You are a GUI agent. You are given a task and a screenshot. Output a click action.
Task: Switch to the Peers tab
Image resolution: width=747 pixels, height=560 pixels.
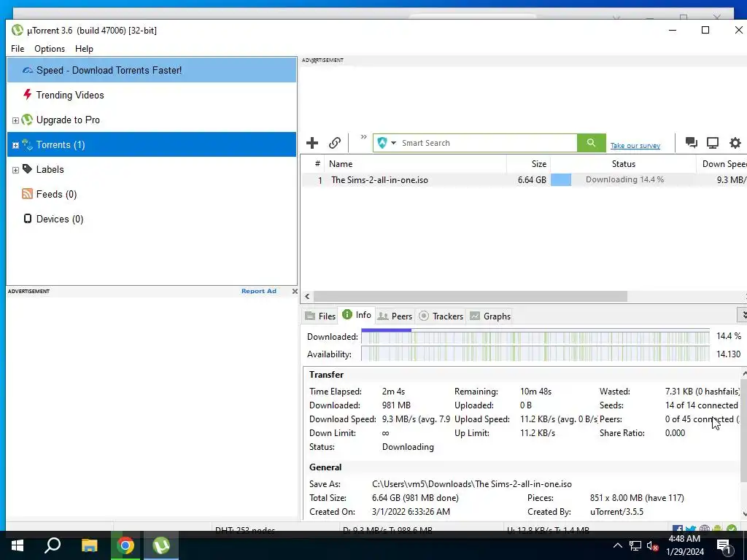[x=395, y=316]
